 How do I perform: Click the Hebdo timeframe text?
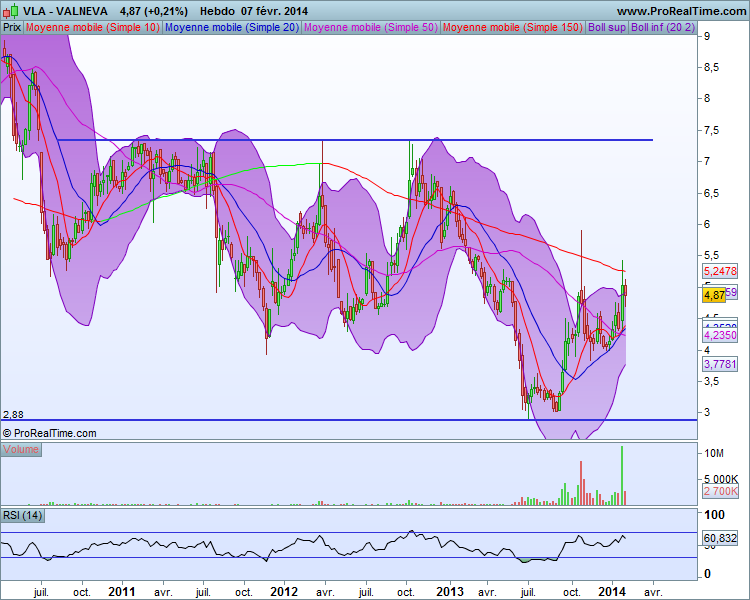click(x=217, y=11)
